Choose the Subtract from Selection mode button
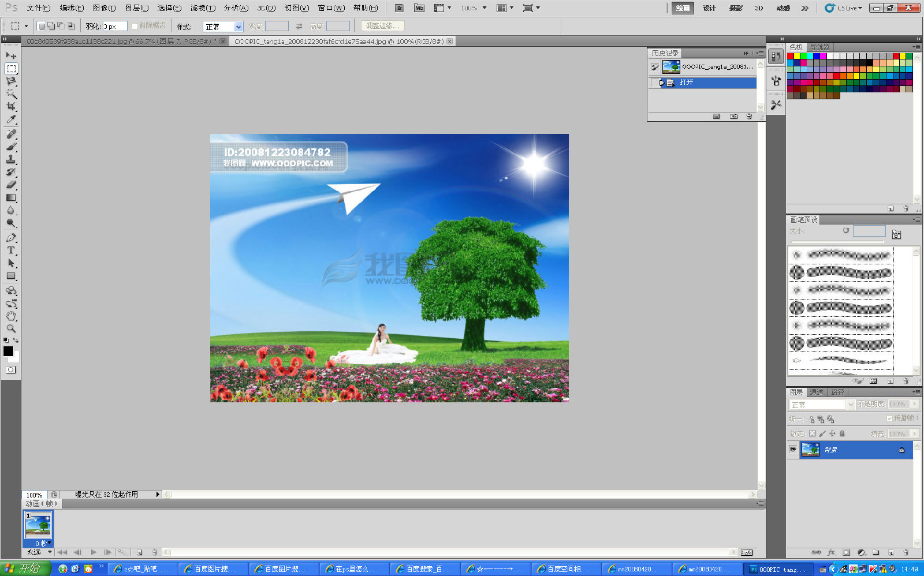The height and width of the screenshot is (576, 924). tap(61, 26)
